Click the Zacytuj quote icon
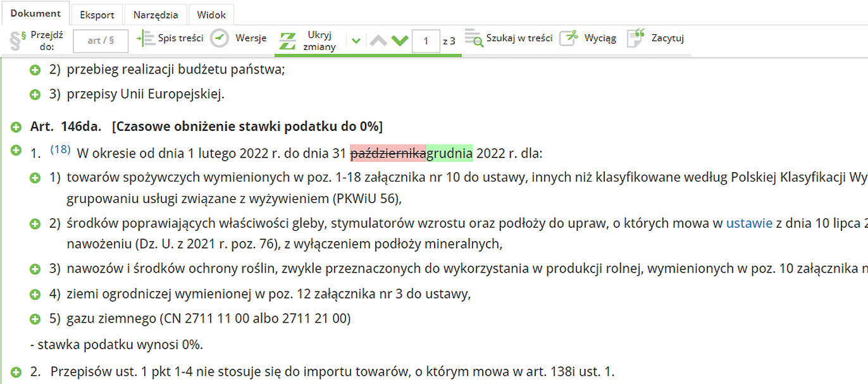The image size is (868, 384). (636, 39)
